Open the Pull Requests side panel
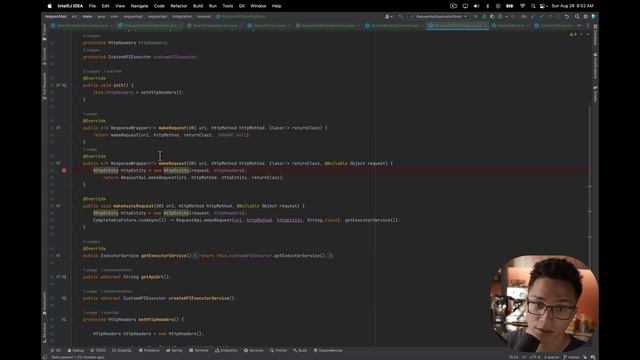This screenshot has width=640, height=360. click(44, 86)
